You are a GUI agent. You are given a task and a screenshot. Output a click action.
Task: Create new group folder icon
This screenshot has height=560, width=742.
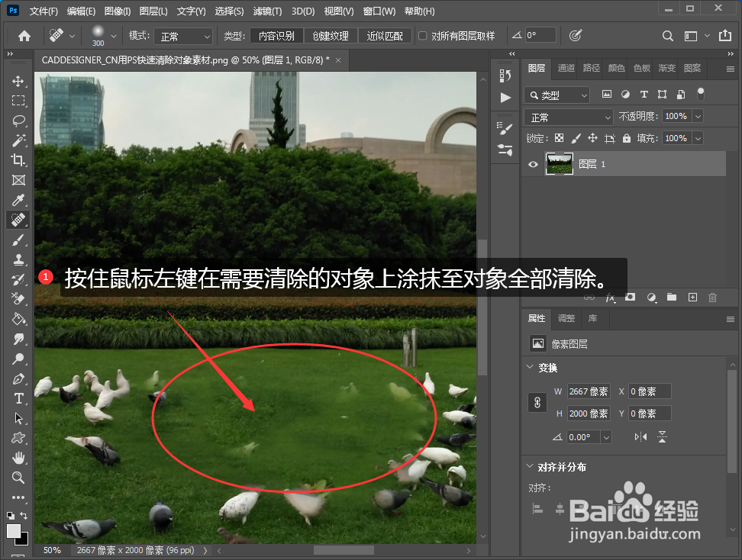click(672, 298)
